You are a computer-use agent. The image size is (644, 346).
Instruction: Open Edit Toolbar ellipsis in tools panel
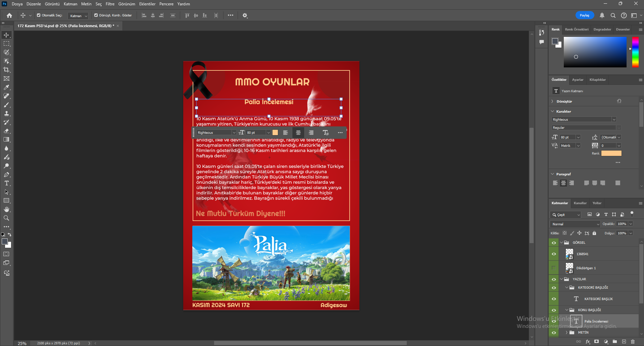6,227
